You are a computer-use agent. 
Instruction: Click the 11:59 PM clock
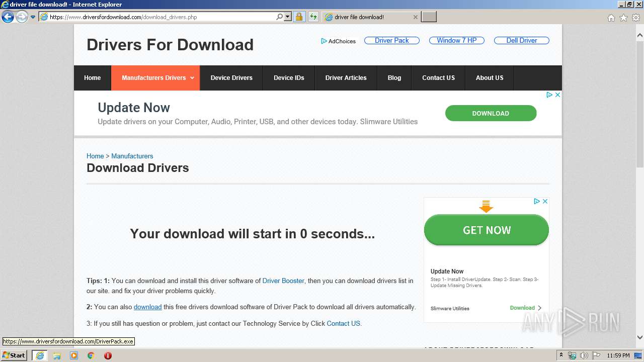coord(618,355)
